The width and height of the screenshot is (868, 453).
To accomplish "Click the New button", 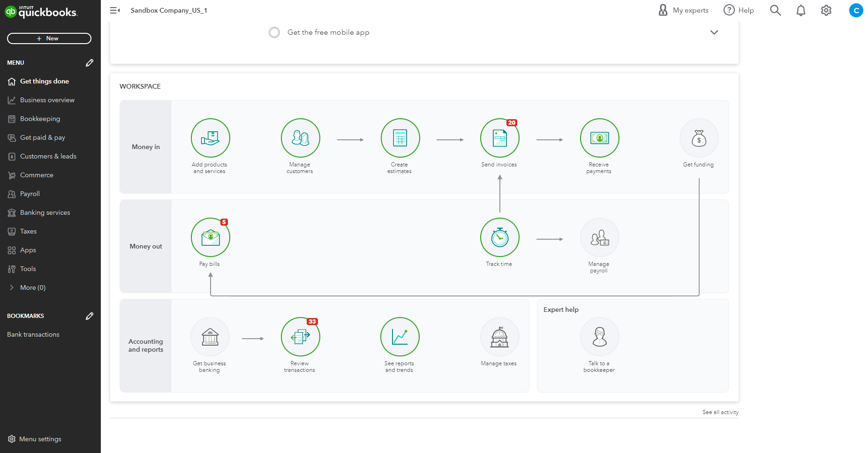I will click(x=49, y=38).
